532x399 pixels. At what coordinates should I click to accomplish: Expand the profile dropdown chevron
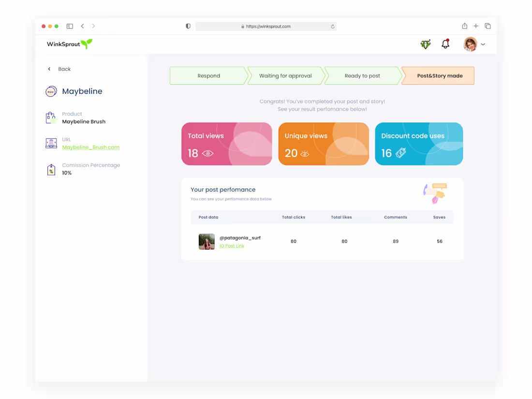pos(483,44)
